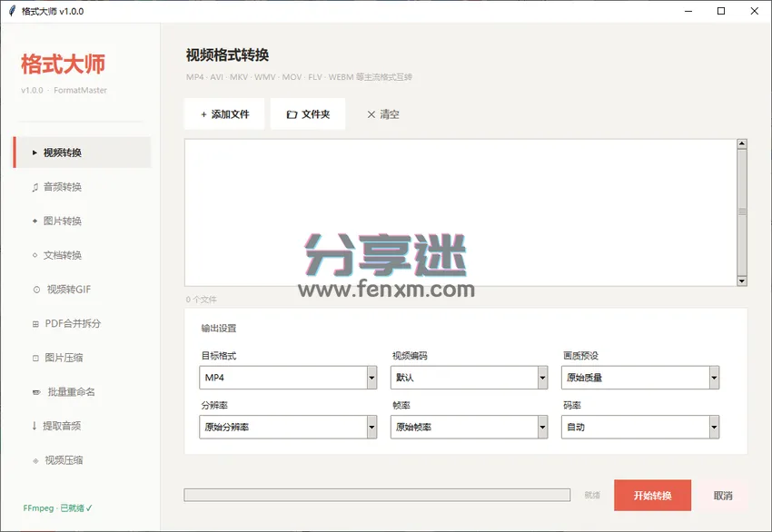Click the grid icon beside PDF合并拆分

tap(35, 324)
